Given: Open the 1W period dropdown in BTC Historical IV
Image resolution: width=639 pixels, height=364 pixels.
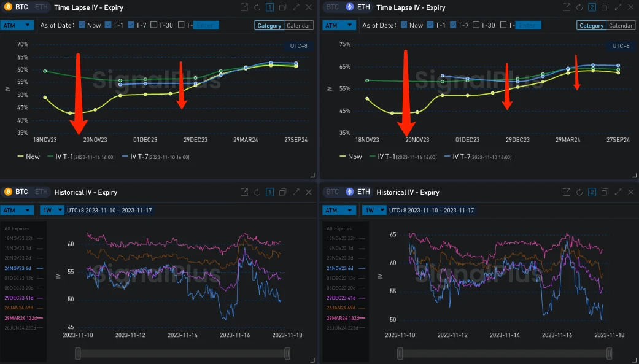Looking at the screenshot, I should pyautogui.click(x=52, y=210).
